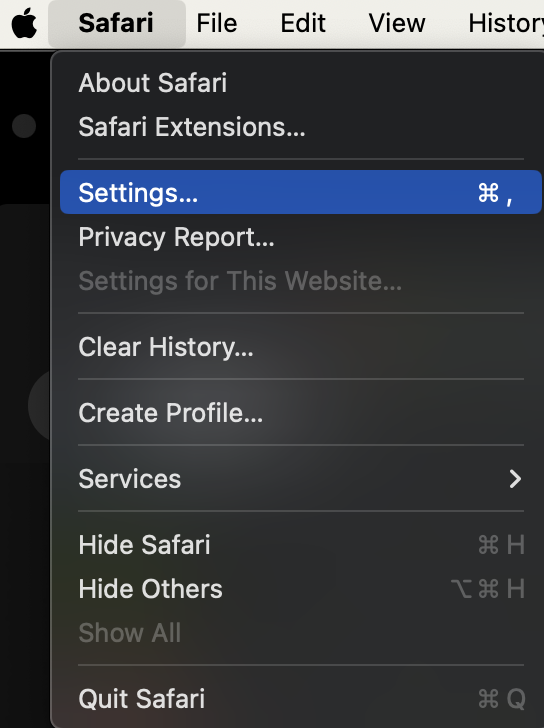The width and height of the screenshot is (544, 728).
Task: Click the Safari menu bar item
Action: click(x=117, y=23)
